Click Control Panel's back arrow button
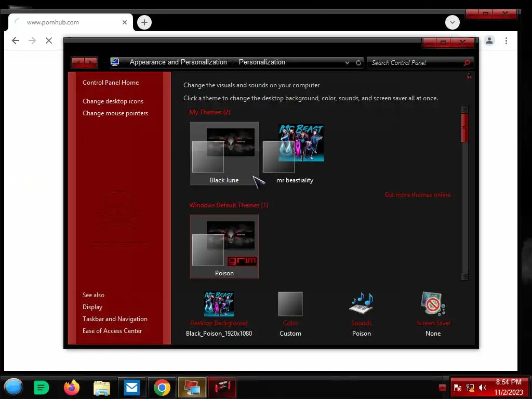Image resolution: width=532 pixels, height=399 pixels. click(x=78, y=62)
